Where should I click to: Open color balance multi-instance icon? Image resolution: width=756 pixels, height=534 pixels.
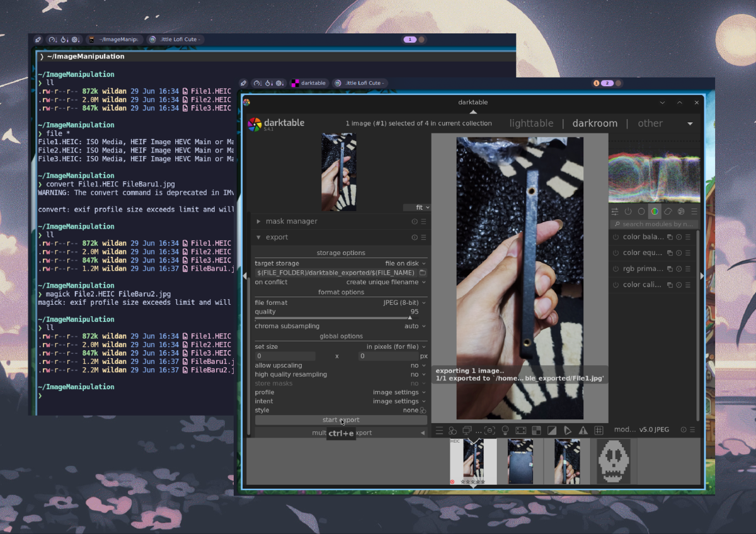670,237
